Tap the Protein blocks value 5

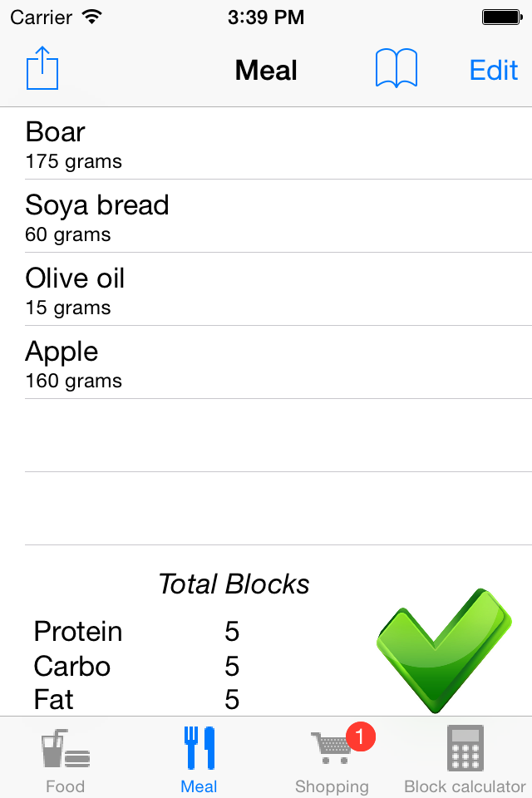231,632
